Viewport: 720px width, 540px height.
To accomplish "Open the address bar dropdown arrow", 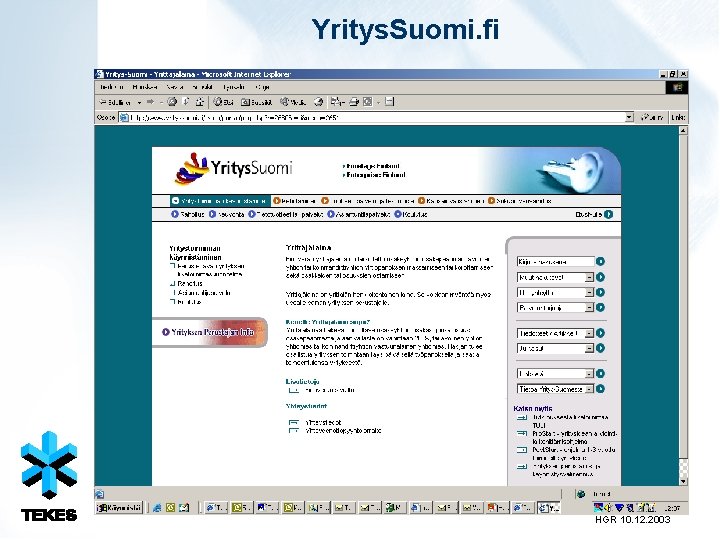I will (629, 118).
